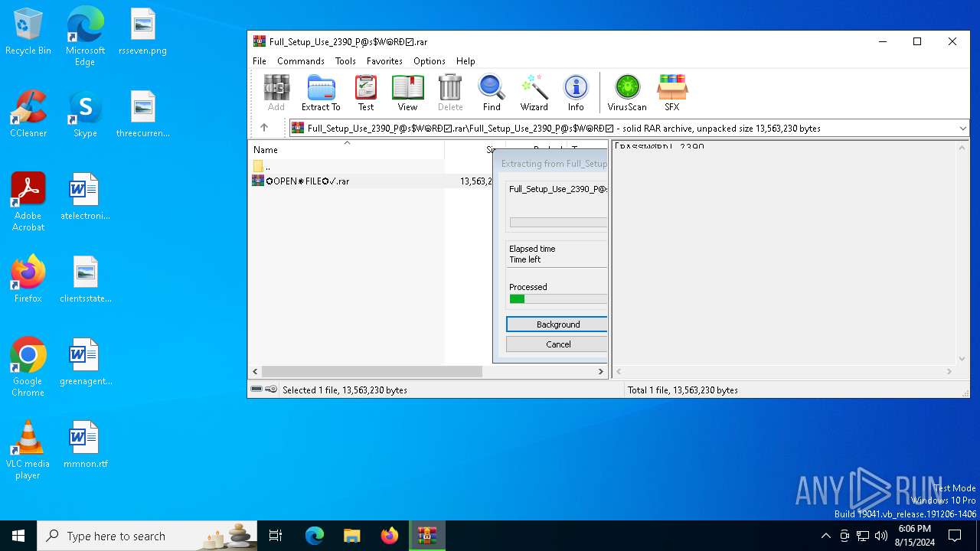
Task: Click the Test archive icon
Action: point(366,93)
